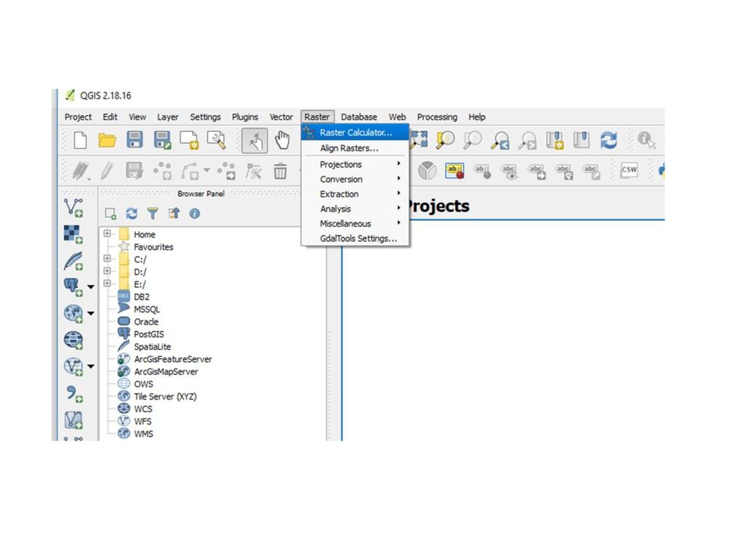Expand the D:/ drive node

tap(107, 271)
